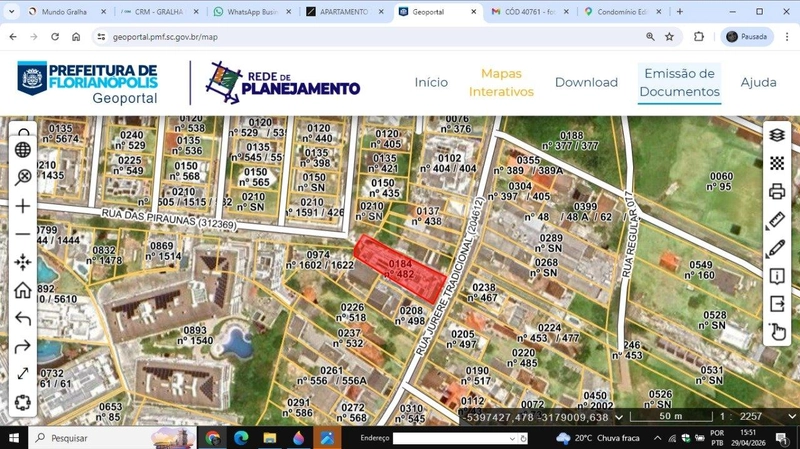Switch to WhatsApp Business browser tab
Screen dimensions: 800x449
252,11
